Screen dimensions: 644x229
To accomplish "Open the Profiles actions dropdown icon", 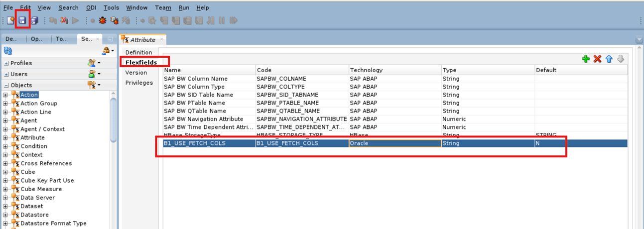I will 94,63.
